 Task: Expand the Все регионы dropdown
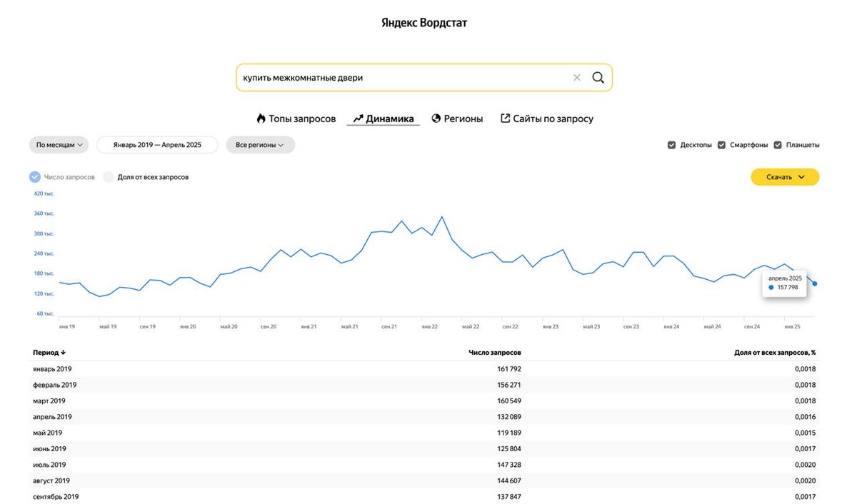click(x=260, y=145)
